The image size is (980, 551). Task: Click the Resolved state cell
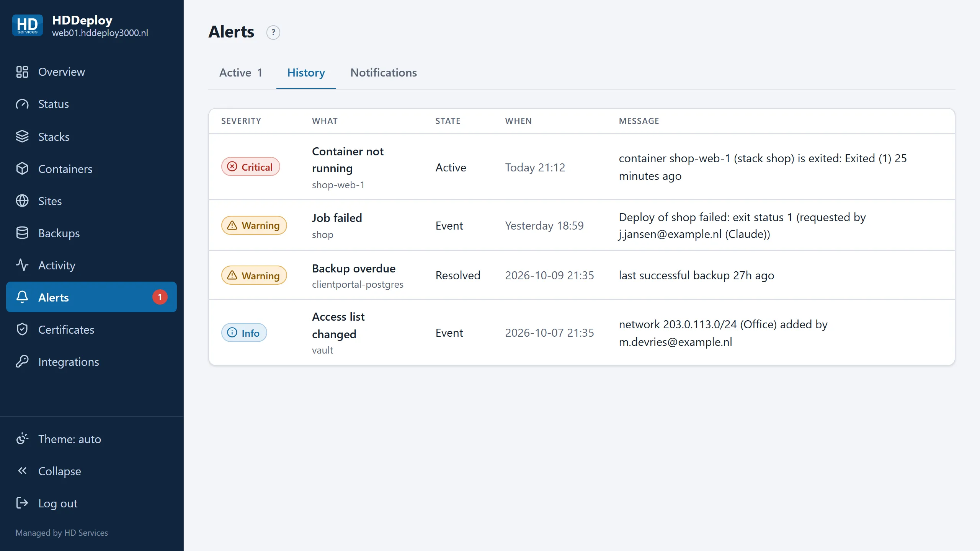click(458, 275)
